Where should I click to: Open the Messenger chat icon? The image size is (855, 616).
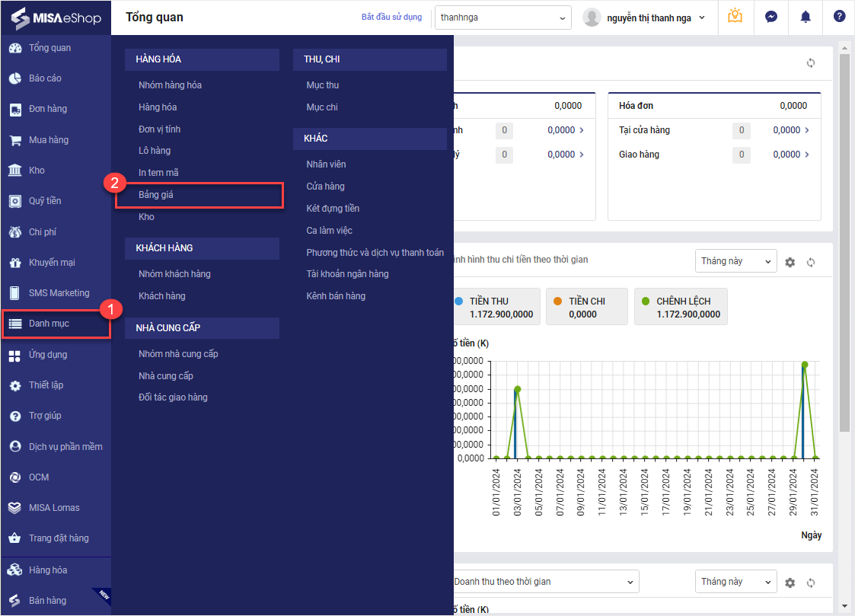click(x=771, y=17)
